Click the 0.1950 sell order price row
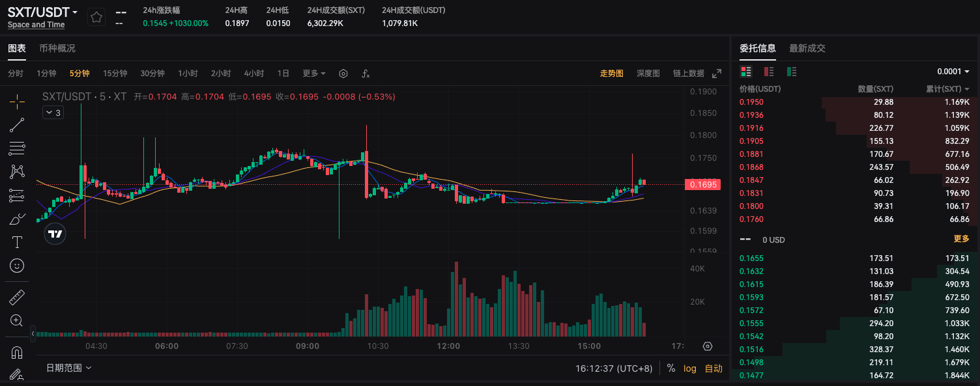980x386 pixels. [751, 102]
